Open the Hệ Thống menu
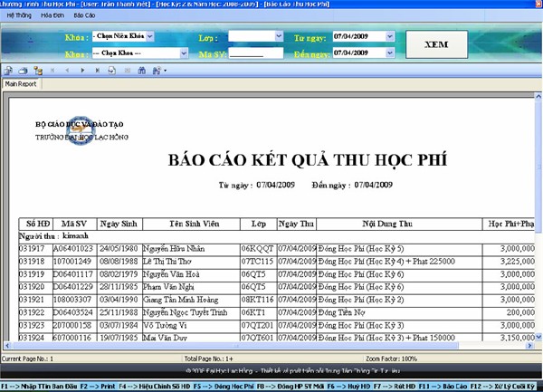 tap(16, 15)
